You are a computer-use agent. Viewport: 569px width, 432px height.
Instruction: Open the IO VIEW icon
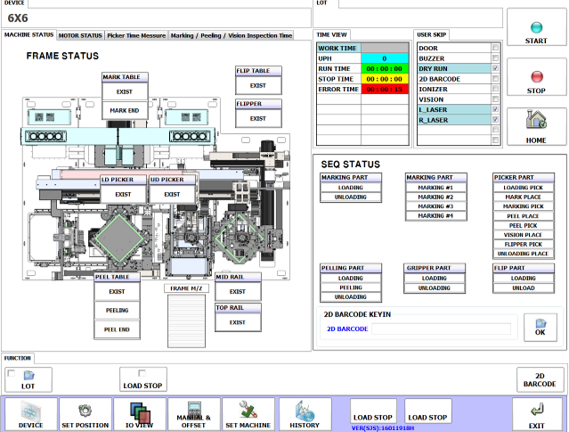(140, 412)
